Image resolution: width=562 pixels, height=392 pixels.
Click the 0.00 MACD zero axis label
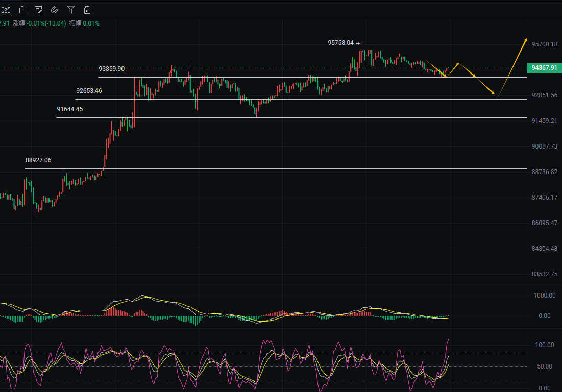545,316
